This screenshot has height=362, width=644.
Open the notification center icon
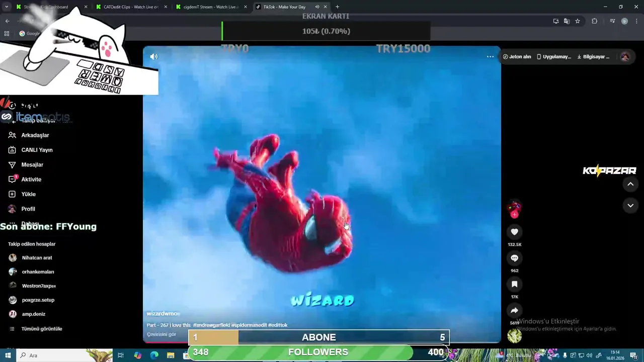pyautogui.click(x=633, y=355)
